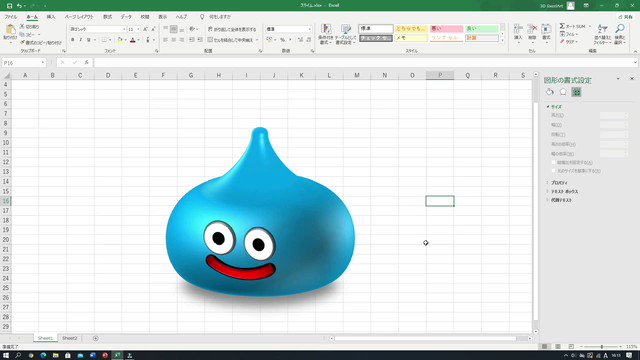Select the pink Bad (悪い) cell style
The image size is (640, 360).
pos(447,29)
